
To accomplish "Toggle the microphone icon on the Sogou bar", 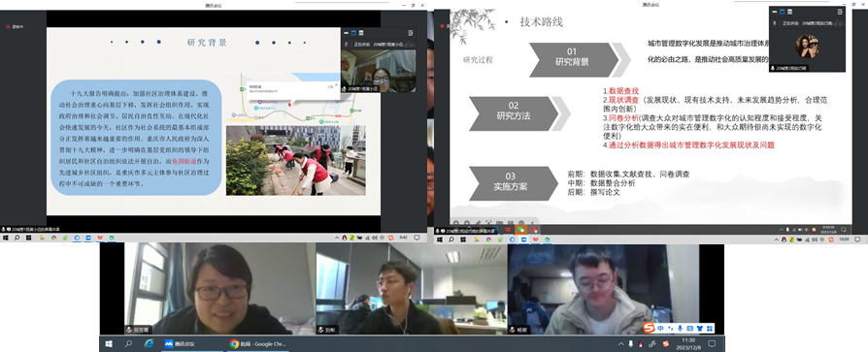I will tap(681, 328).
